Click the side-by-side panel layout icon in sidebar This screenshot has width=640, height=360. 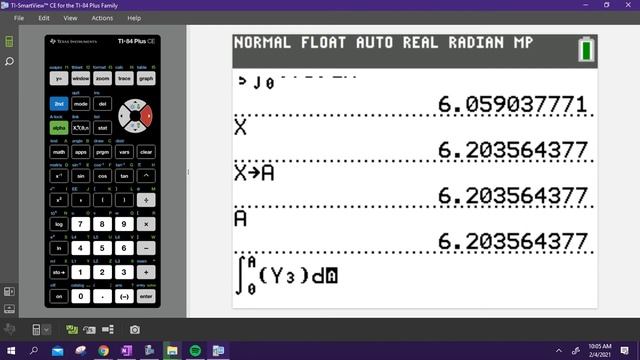(x=9, y=291)
